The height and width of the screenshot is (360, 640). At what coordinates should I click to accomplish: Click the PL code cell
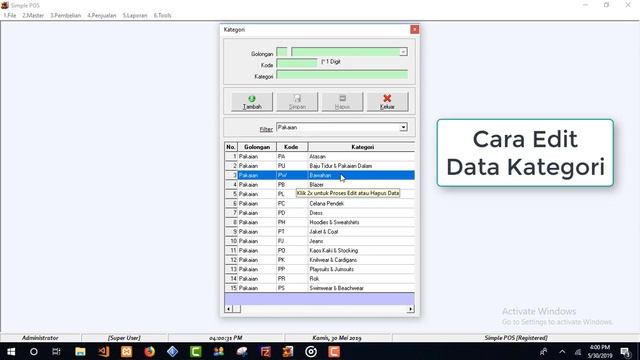[x=292, y=194]
